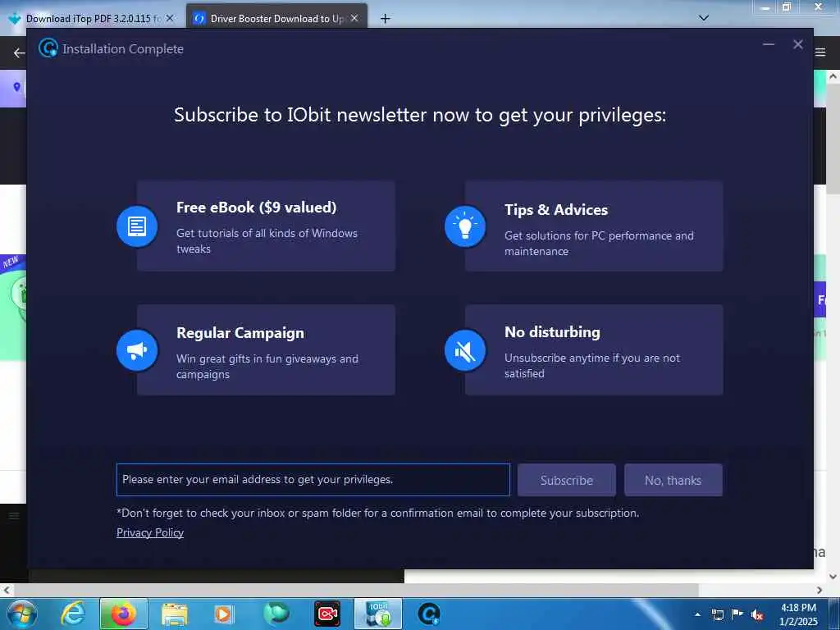Viewport: 840px width, 630px height.
Task: Click the network tray icon
Action: [x=717, y=614]
